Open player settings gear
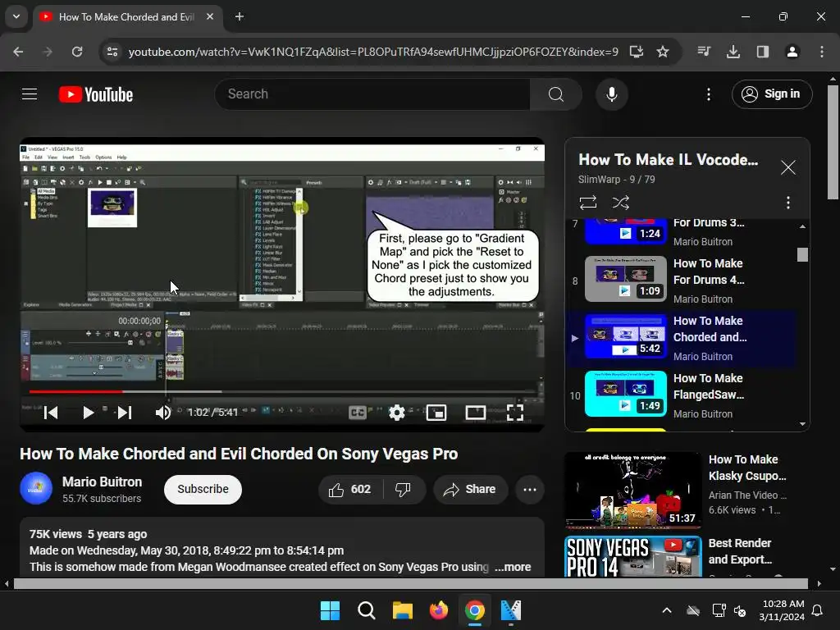 [396, 413]
